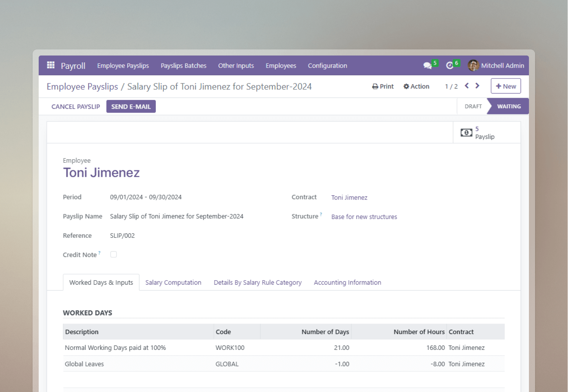Open Payslips Batches menu
Viewport: 568px width, 392px height.
click(x=183, y=65)
